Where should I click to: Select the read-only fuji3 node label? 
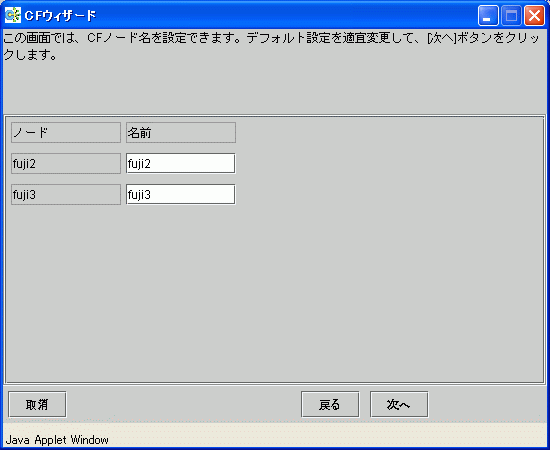click(x=66, y=194)
